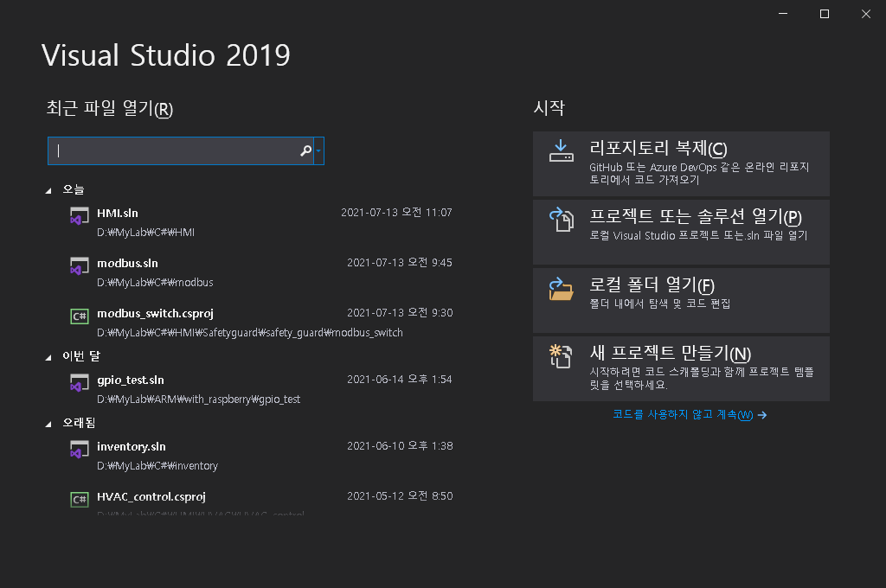The image size is (886, 588).
Task: Click the open local folder icon
Action: (561, 289)
